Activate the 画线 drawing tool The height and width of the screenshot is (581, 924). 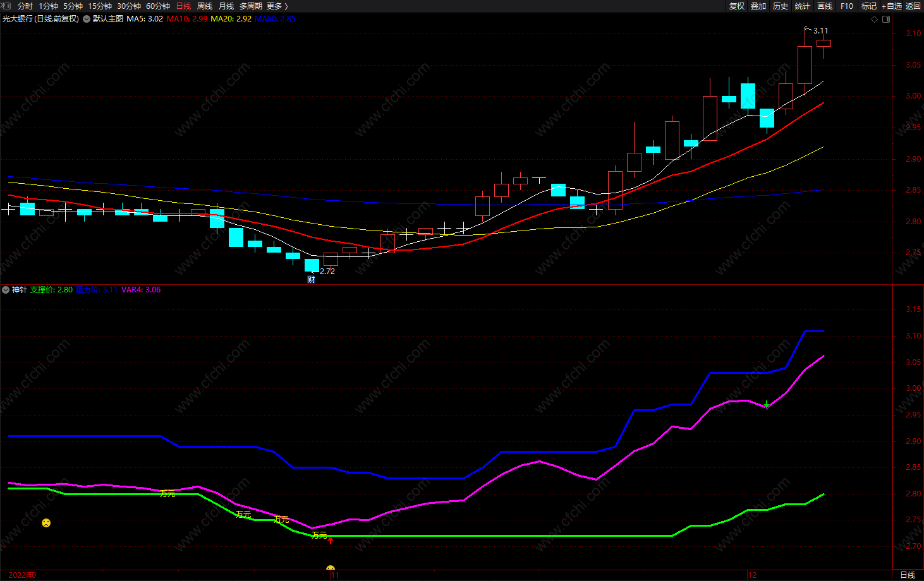click(825, 6)
